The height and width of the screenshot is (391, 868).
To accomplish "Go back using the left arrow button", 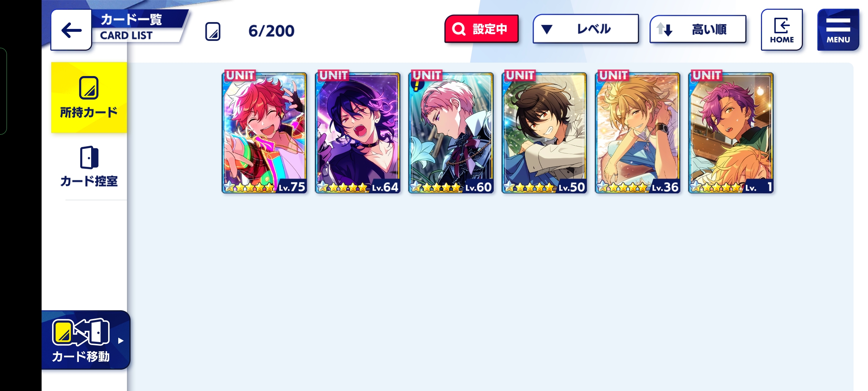I will (x=71, y=30).
